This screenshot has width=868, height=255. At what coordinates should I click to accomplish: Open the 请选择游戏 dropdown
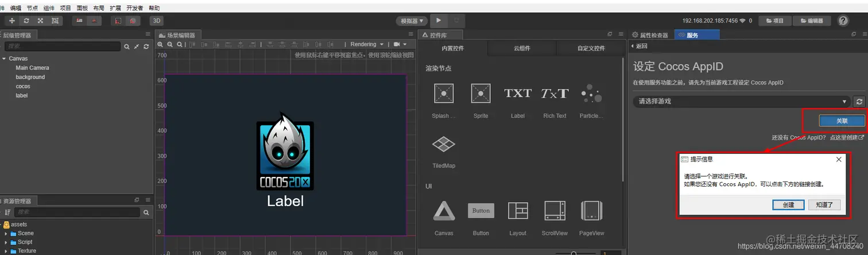tap(741, 101)
